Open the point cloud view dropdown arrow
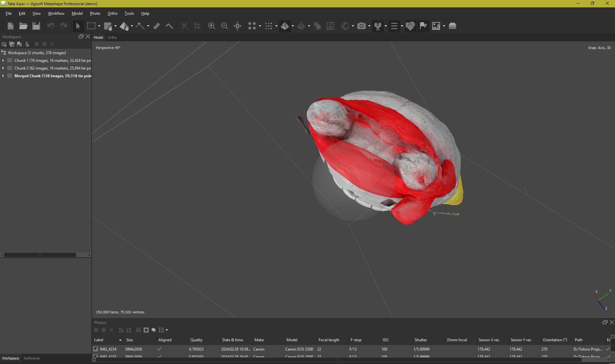This screenshot has height=364, width=615. tap(276, 26)
